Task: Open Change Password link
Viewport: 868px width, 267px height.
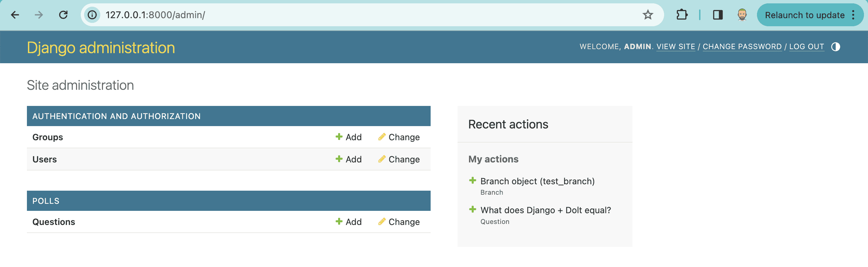Action: [742, 47]
